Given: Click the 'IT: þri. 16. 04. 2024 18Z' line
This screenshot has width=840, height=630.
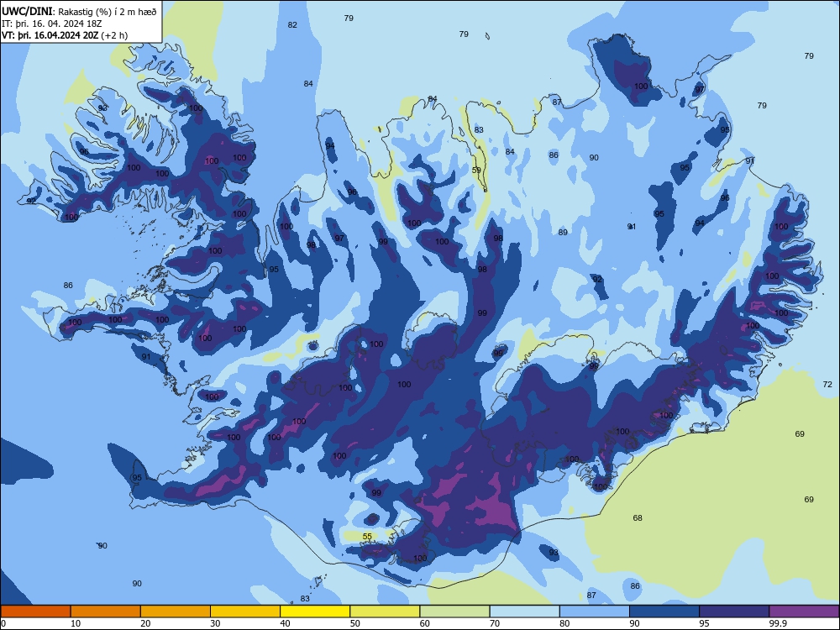Looking at the screenshot, I should [x=51, y=24].
